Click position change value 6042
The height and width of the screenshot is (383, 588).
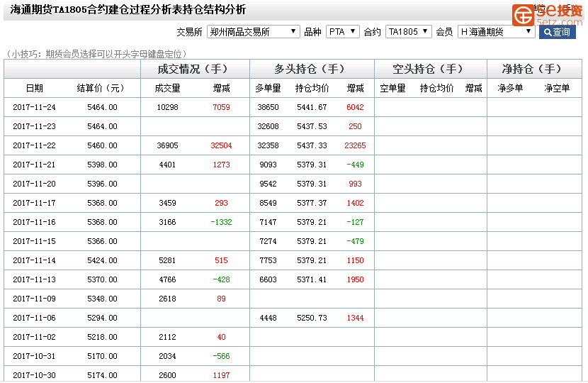355,107
